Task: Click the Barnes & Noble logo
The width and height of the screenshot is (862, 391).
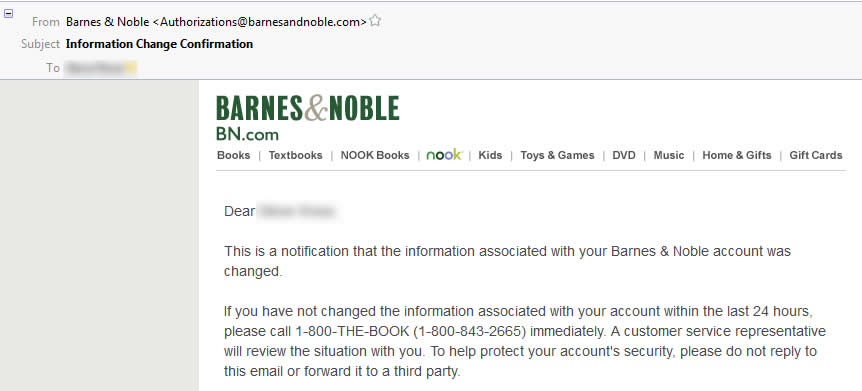Action: coord(307,108)
